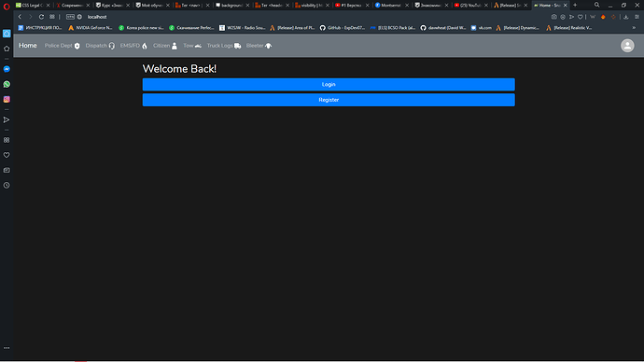Expand bookmarks bar overflow chevron

[x=634, y=28]
